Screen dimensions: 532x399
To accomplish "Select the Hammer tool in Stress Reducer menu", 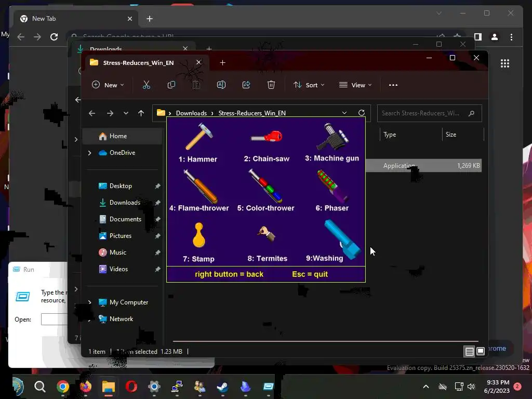I will pyautogui.click(x=198, y=142).
